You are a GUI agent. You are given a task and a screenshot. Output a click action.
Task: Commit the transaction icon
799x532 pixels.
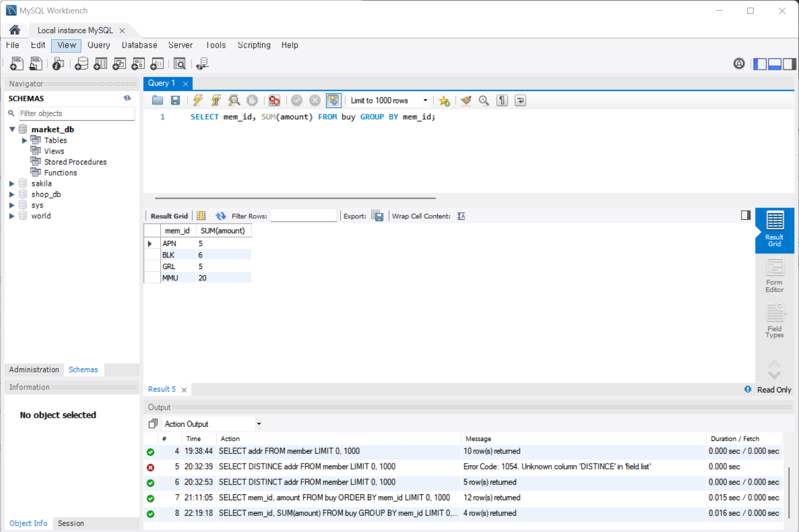tap(297, 100)
